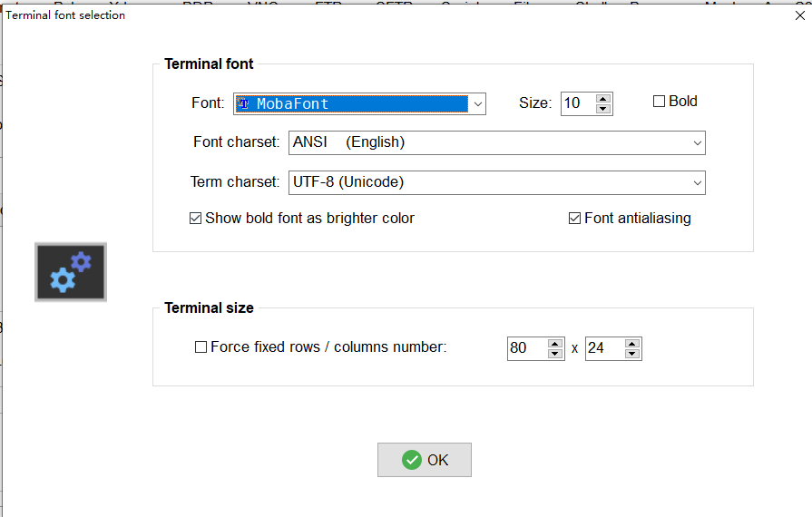Increase terminal rows value of 24
The height and width of the screenshot is (517, 812).
[x=632, y=343]
